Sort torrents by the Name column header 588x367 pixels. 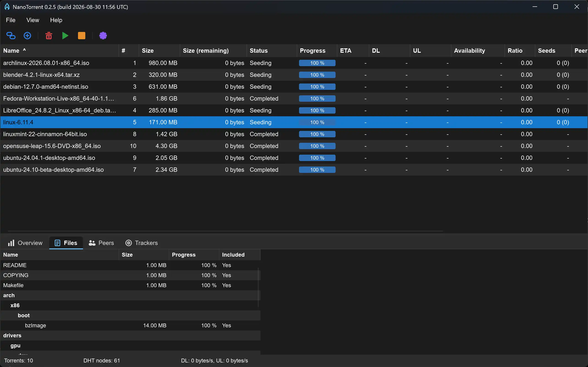[x=60, y=50]
